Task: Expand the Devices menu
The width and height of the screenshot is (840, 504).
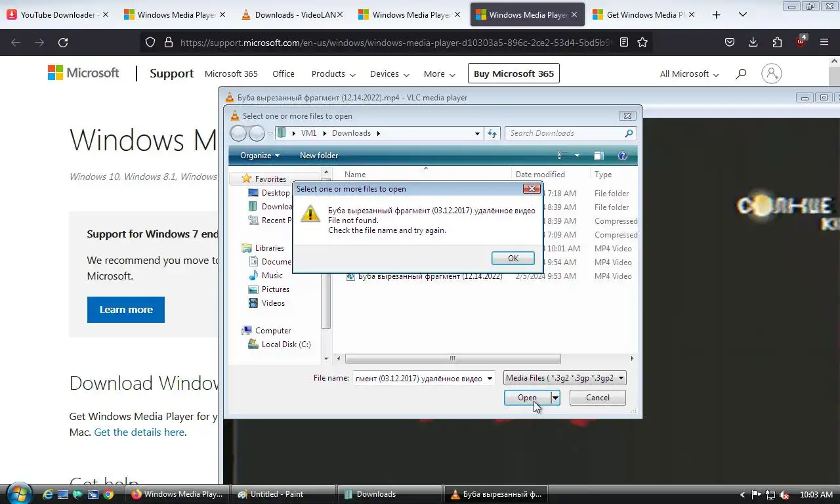Action: (389, 73)
